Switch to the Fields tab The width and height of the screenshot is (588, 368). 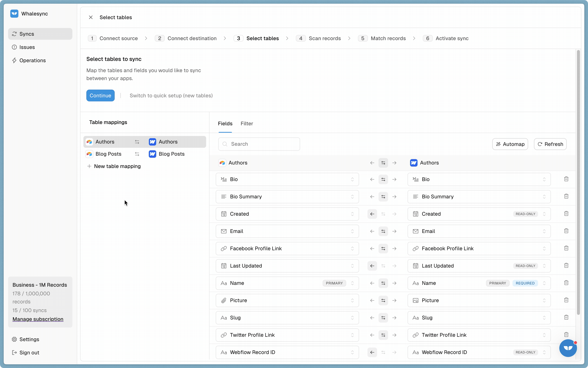click(225, 123)
